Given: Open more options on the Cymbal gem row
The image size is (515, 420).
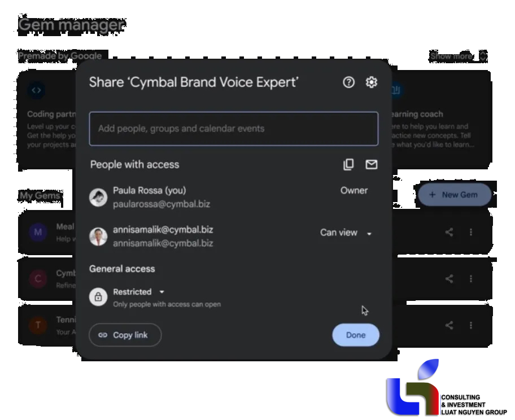Looking at the screenshot, I should click(471, 279).
